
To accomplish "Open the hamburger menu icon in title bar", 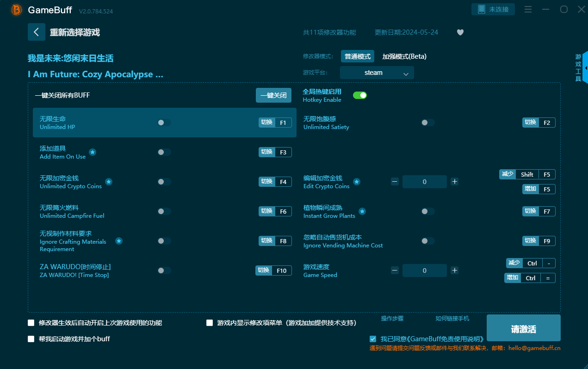I will 528,9.
